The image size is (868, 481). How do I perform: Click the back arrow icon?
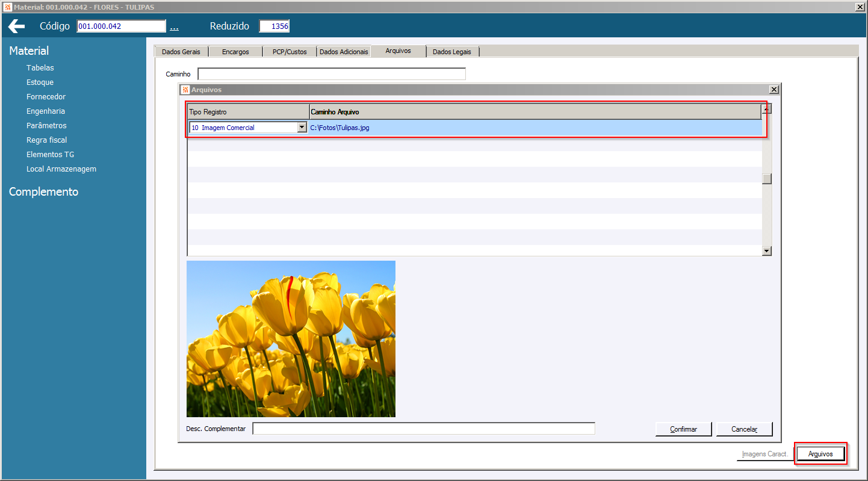point(16,26)
